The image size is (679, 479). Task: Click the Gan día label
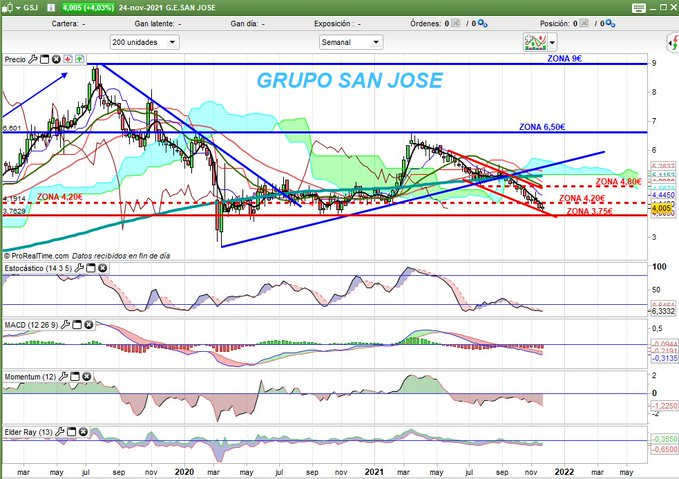tap(243, 24)
